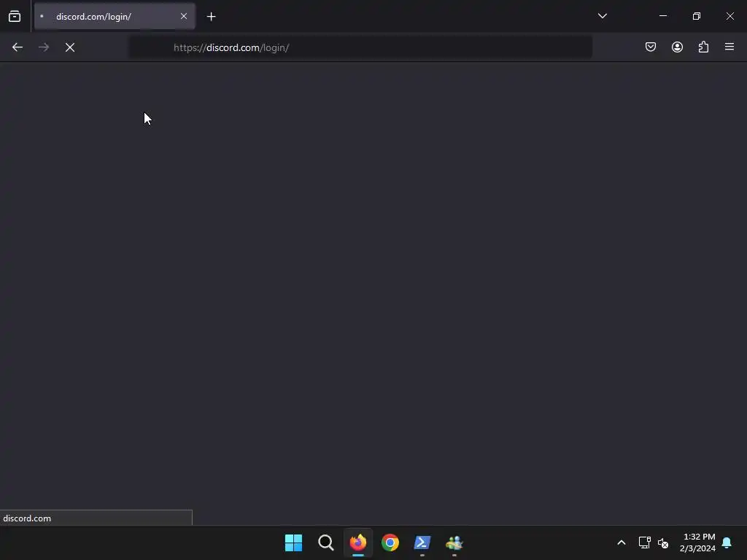Open the list all tabs dropdown
The width and height of the screenshot is (747, 560).
(x=602, y=16)
